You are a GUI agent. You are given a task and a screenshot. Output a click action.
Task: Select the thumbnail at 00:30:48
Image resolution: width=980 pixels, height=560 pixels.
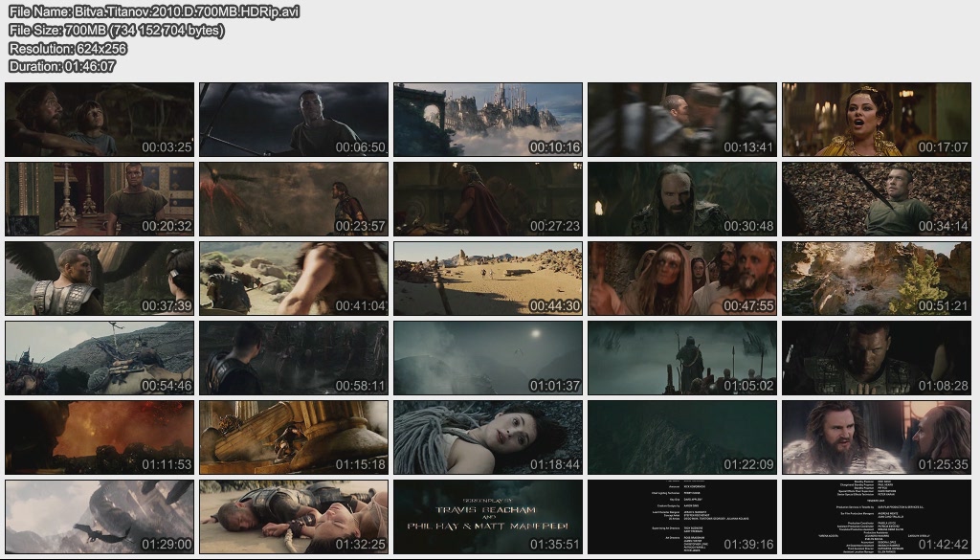682,199
